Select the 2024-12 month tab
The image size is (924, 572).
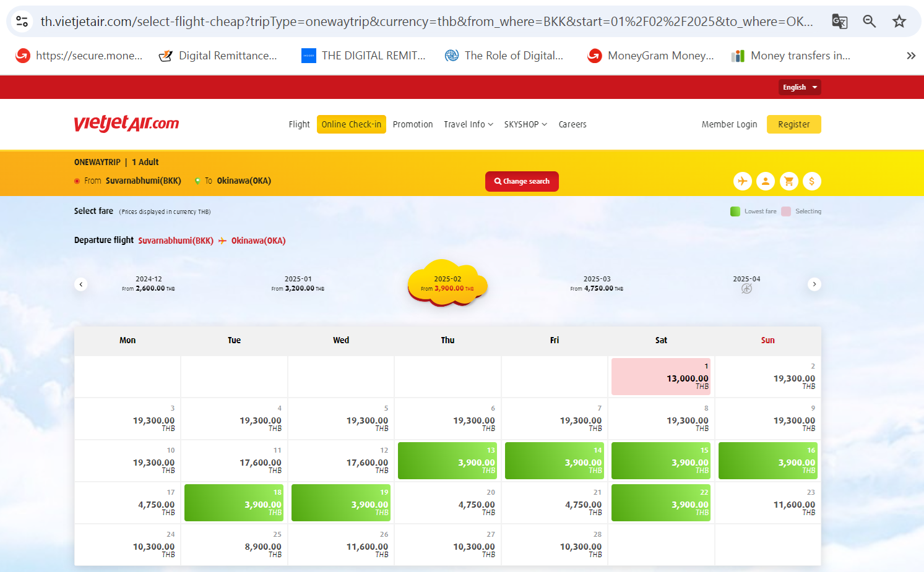tap(149, 283)
